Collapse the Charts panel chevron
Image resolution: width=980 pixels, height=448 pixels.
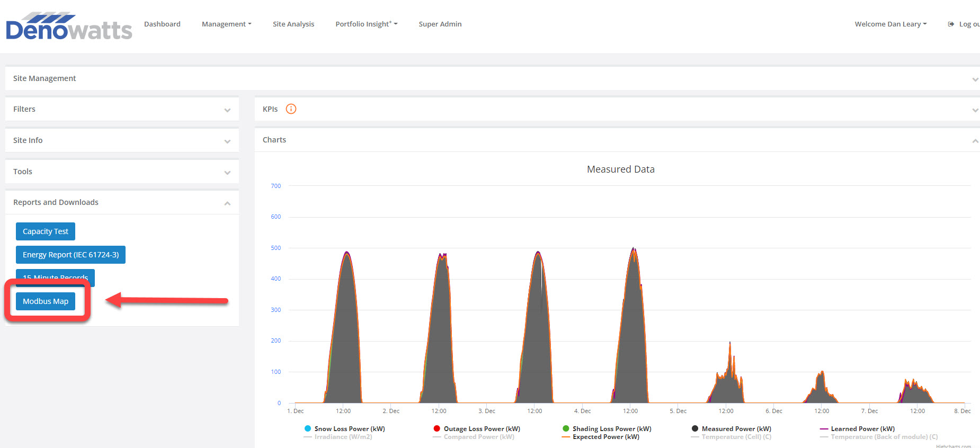click(x=975, y=141)
